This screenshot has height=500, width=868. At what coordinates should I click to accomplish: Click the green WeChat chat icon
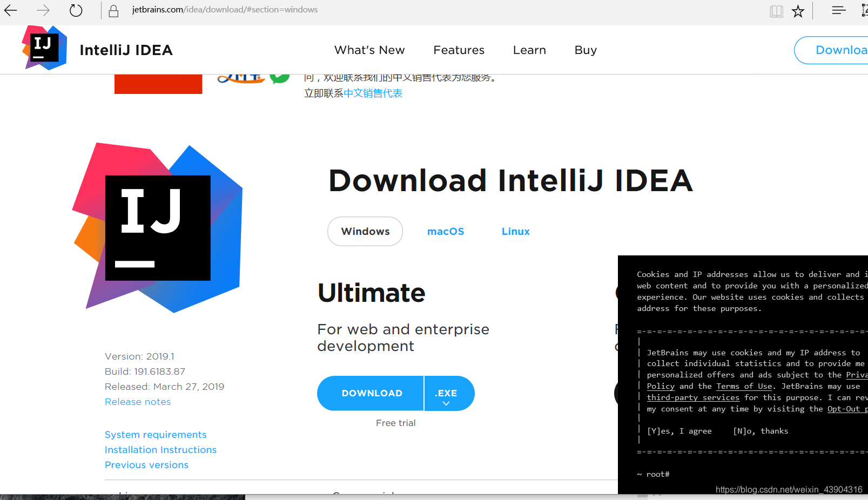[x=280, y=78]
